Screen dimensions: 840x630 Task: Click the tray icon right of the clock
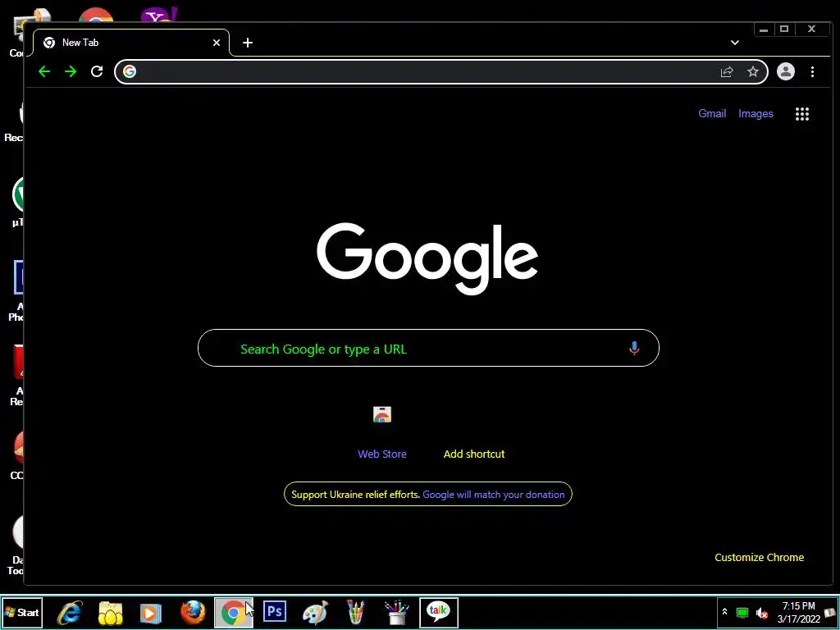[x=830, y=612]
